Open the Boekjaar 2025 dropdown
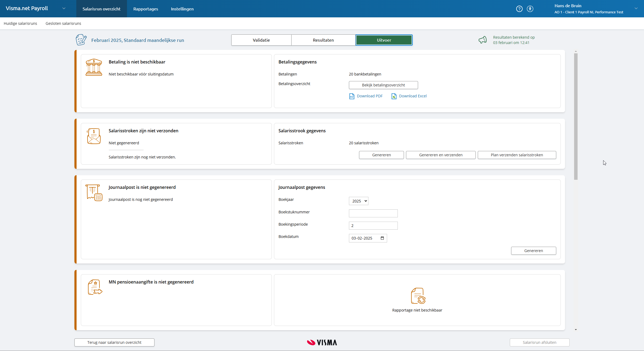 358,201
